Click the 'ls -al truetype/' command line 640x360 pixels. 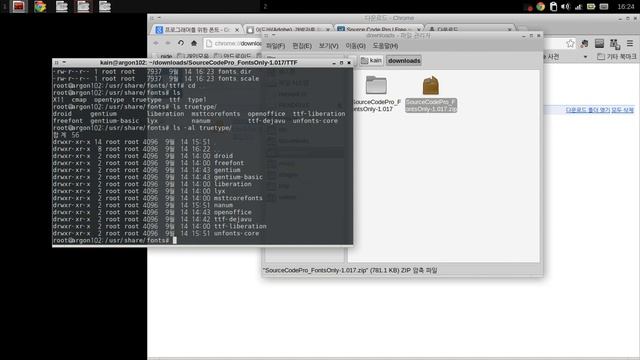pos(142,128)
